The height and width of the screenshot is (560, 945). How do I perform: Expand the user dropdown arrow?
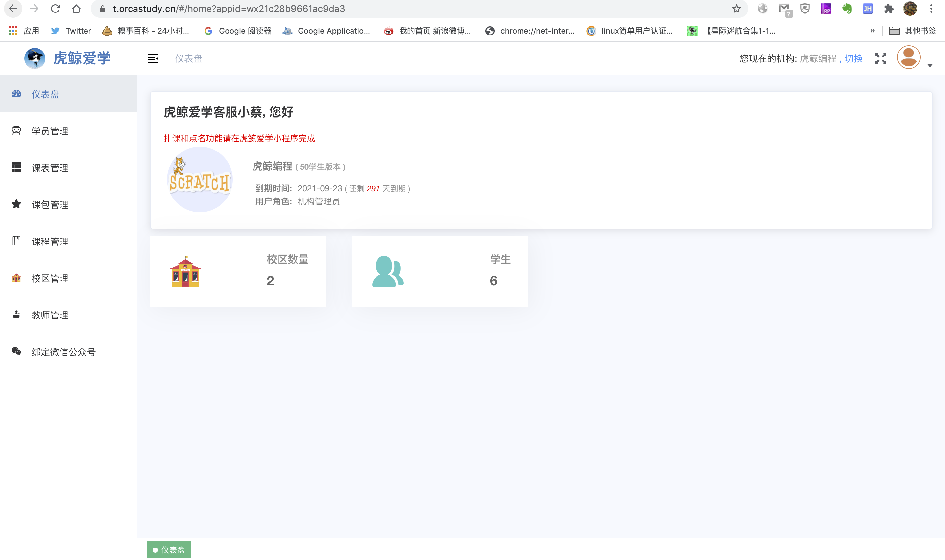pos(930,66)
